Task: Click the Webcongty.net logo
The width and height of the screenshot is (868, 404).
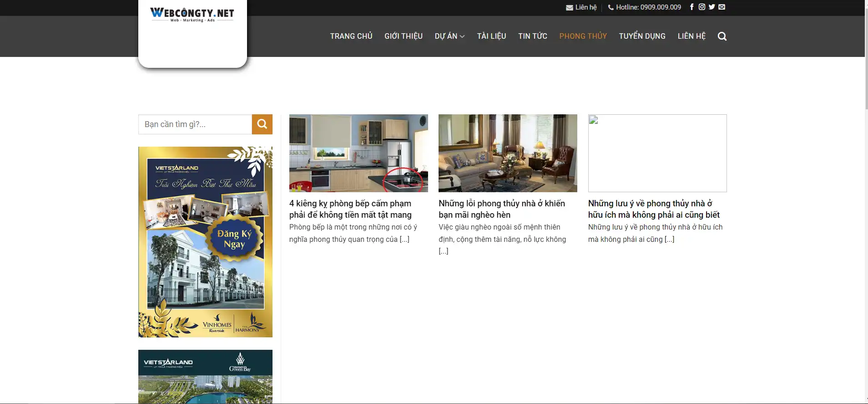Action: point(192,15)
